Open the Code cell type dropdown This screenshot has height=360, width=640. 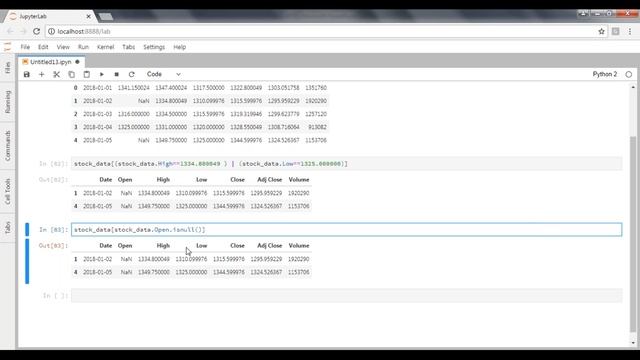pyautogui.click(x=163, y=74)
